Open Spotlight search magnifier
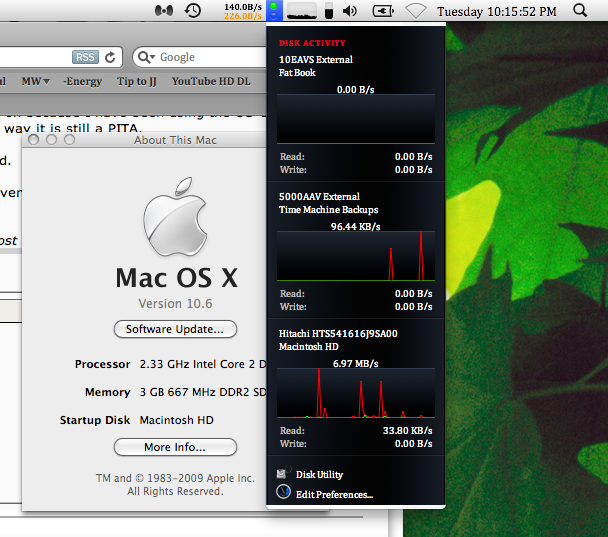This screenshot has width=608, height=537. tap(580, 10)
